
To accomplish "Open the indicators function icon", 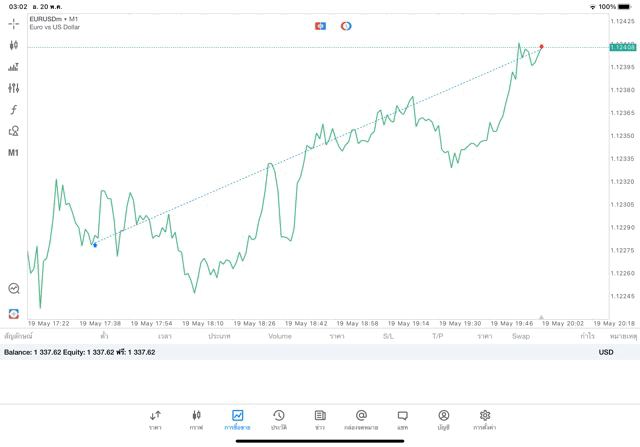I will (14, 109).
